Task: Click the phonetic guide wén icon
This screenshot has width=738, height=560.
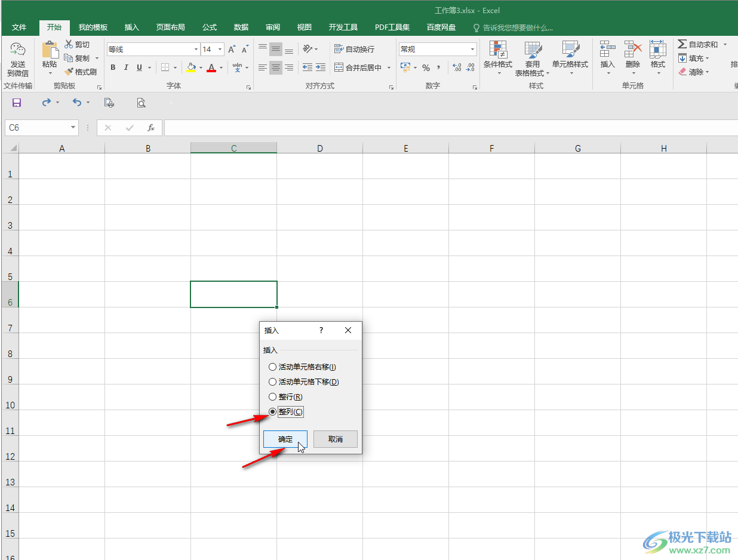Action: [237, 67]
